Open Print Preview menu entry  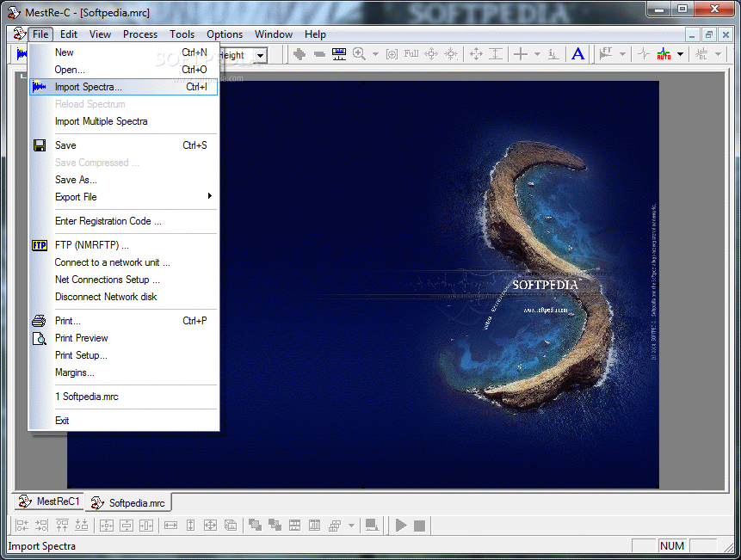pyautogui.click(x=123, y=338)
